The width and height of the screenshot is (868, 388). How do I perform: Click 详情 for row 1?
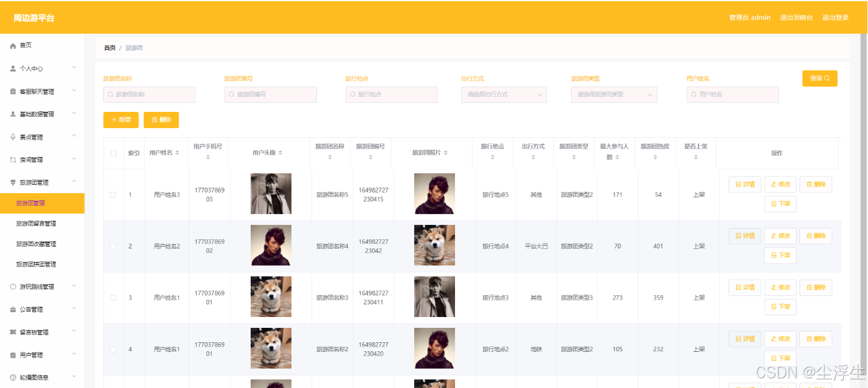coord(745,185)
